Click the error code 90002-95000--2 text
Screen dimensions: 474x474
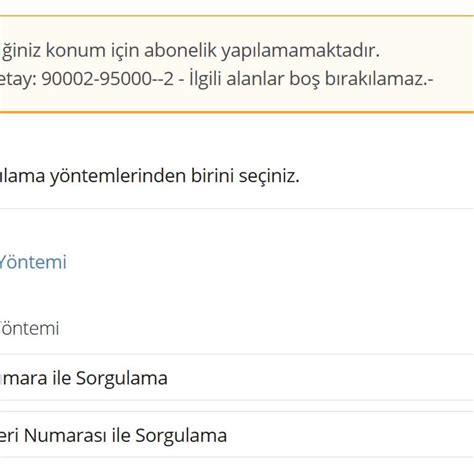(108, 79)
